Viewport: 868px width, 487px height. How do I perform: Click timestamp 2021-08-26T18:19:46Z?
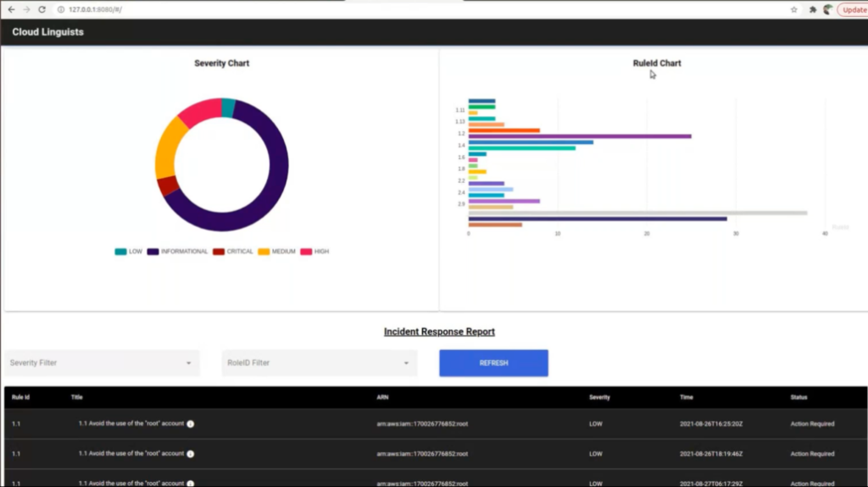(711, 454)
